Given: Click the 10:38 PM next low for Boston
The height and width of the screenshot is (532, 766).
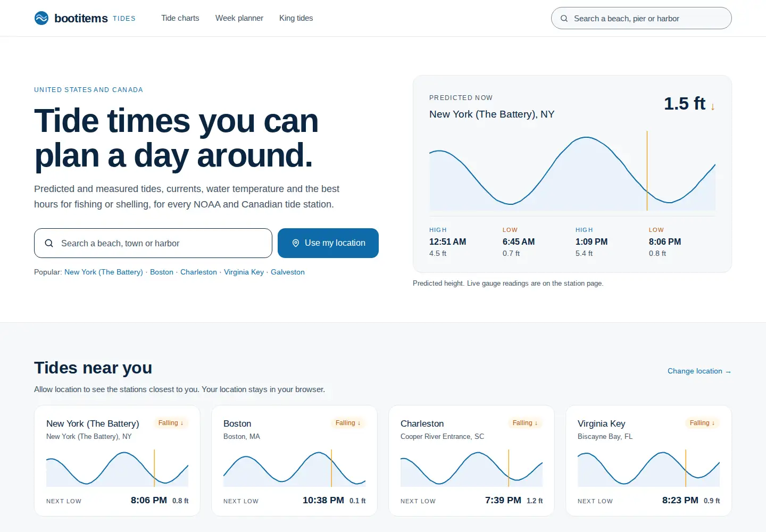Looking at the screenshot, I should [323, 500].
